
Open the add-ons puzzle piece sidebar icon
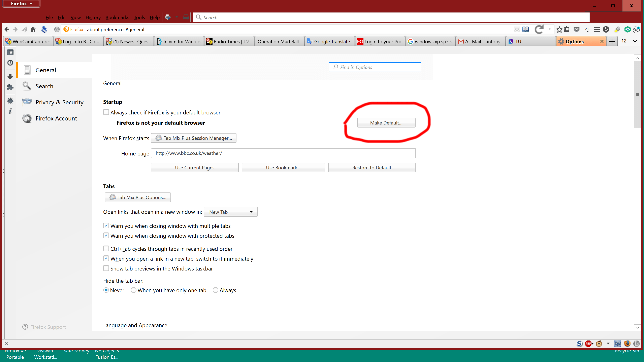(x=10, y=87)
